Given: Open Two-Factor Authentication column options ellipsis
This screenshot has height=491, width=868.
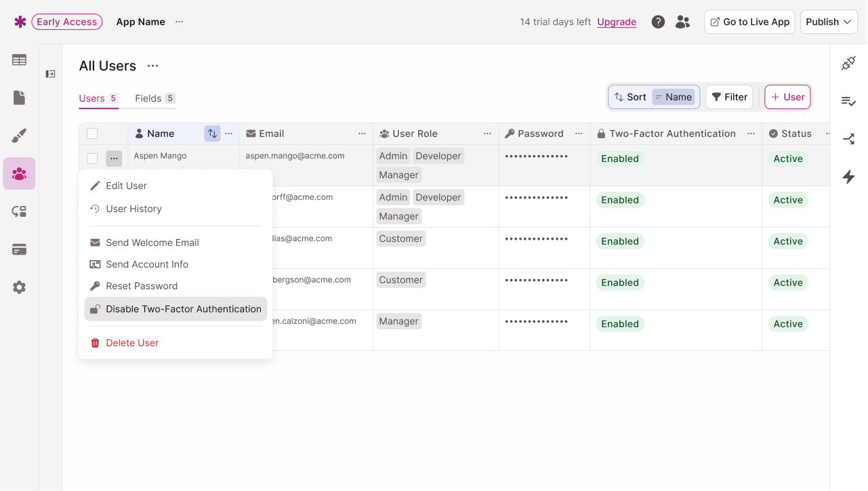Looking at the screenshot, I should [751, 133].
